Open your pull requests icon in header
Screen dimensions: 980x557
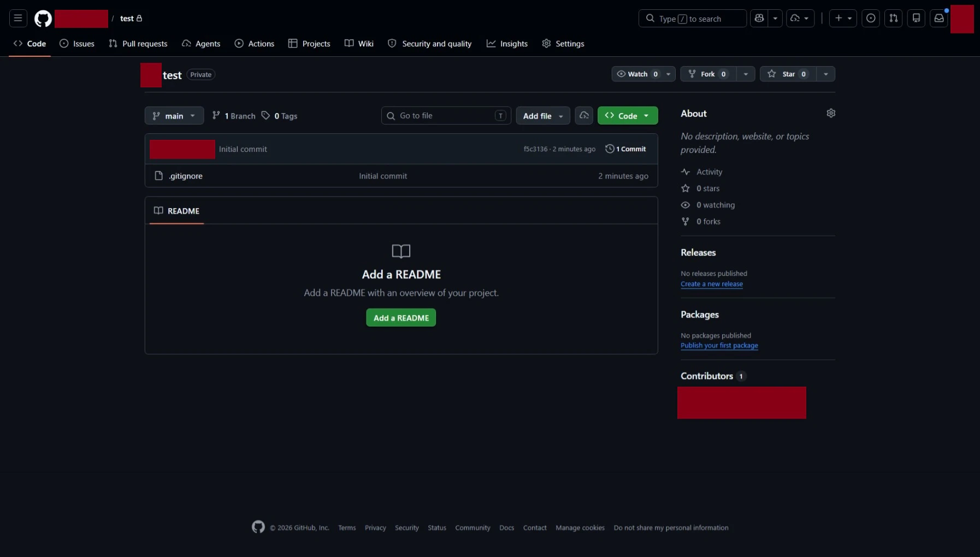[893, 19]
